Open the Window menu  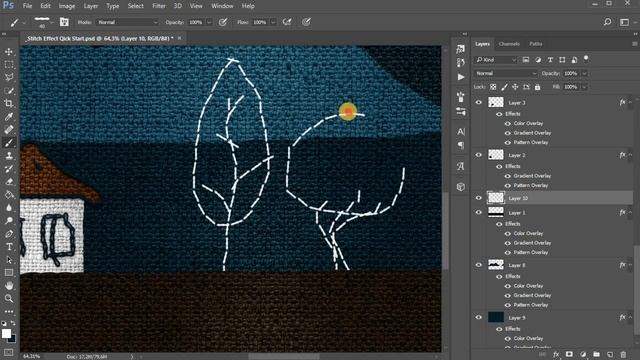click(222, 6)
